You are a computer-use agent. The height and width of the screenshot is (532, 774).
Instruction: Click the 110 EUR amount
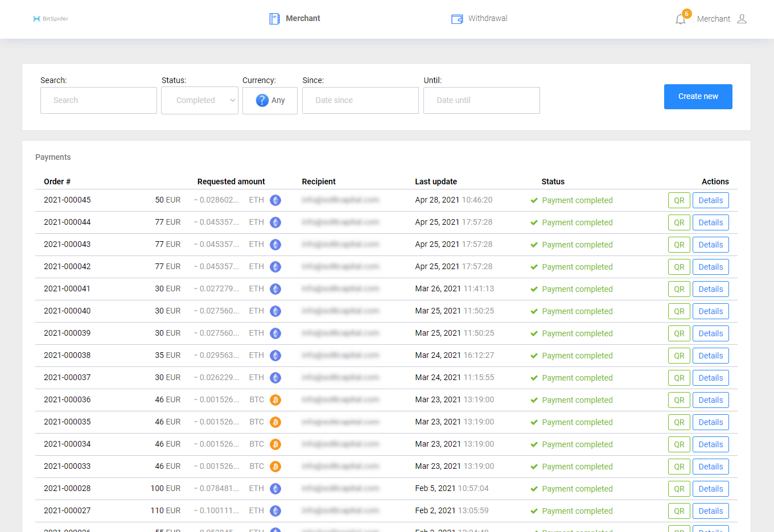coord(166,510)
